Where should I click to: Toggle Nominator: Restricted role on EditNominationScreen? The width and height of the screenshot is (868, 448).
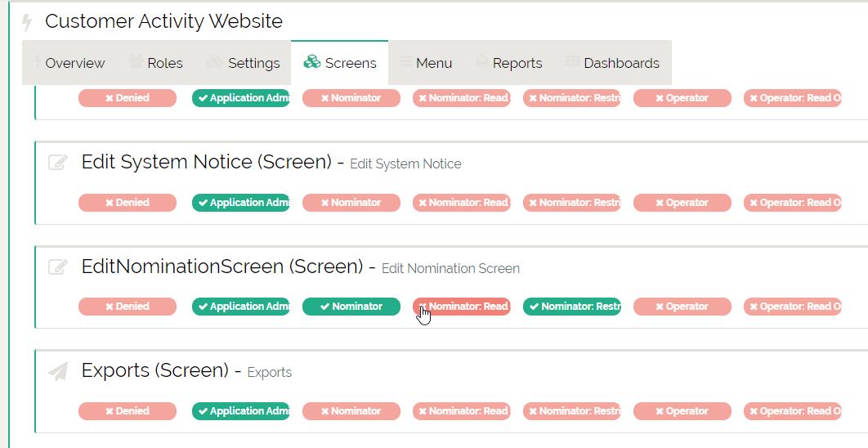click(x=572, y=307)
